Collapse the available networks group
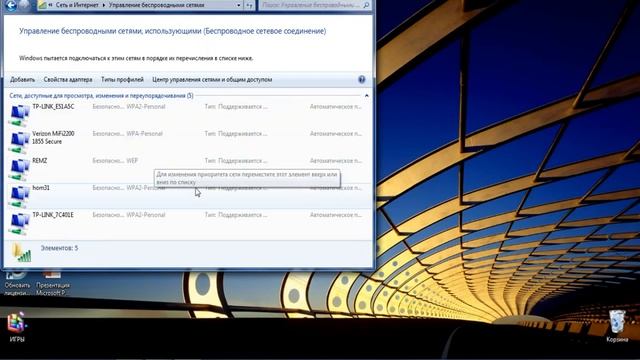This screenshot has width=640, height=360. pos(366,96)
